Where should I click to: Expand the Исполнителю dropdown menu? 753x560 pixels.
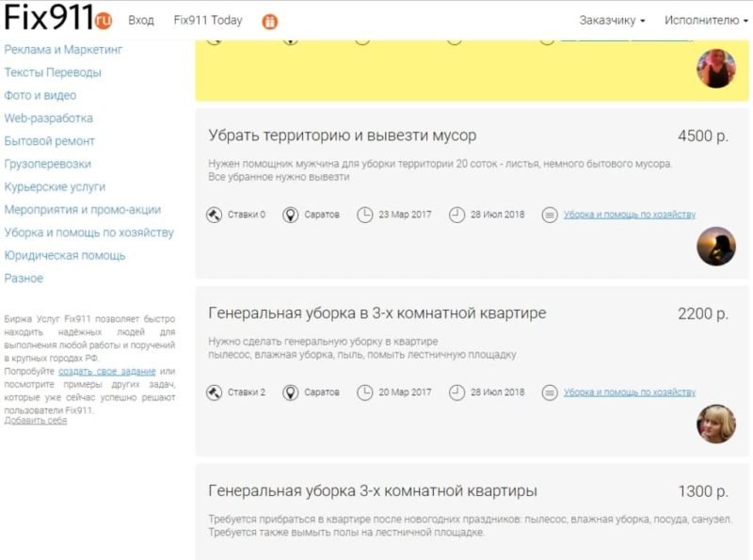pyautogui.click(x=706, y=20)
